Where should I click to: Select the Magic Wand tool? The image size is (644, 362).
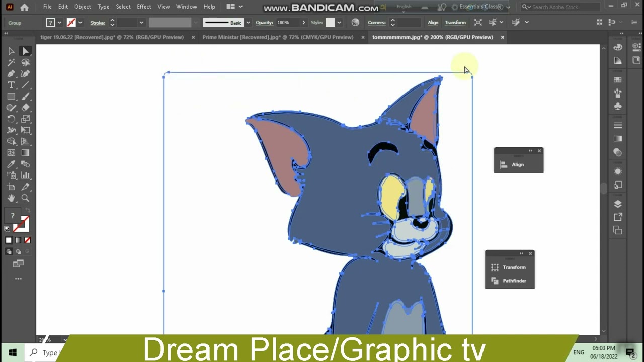click(11, 62)
